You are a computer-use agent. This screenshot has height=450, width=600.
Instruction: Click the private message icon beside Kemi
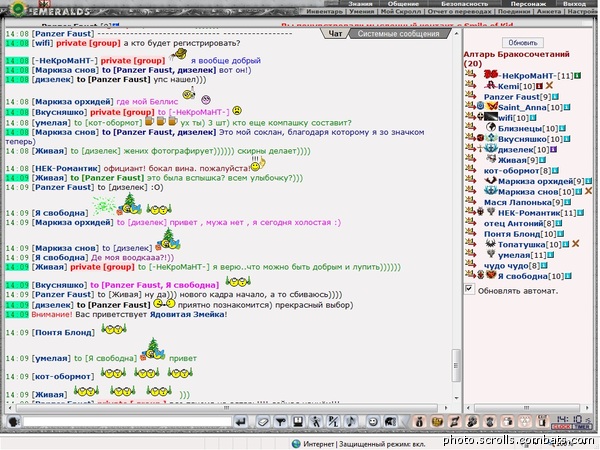pyautogui.click(x=470, y=83)
